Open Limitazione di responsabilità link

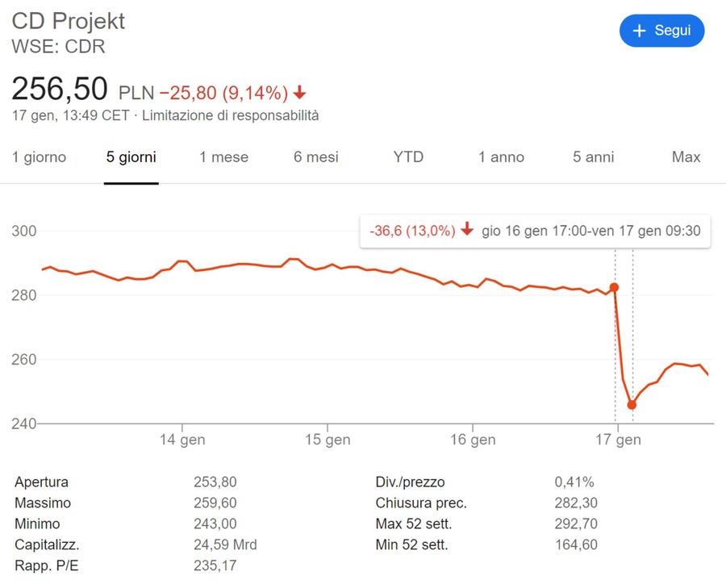(x=231, y=115)
